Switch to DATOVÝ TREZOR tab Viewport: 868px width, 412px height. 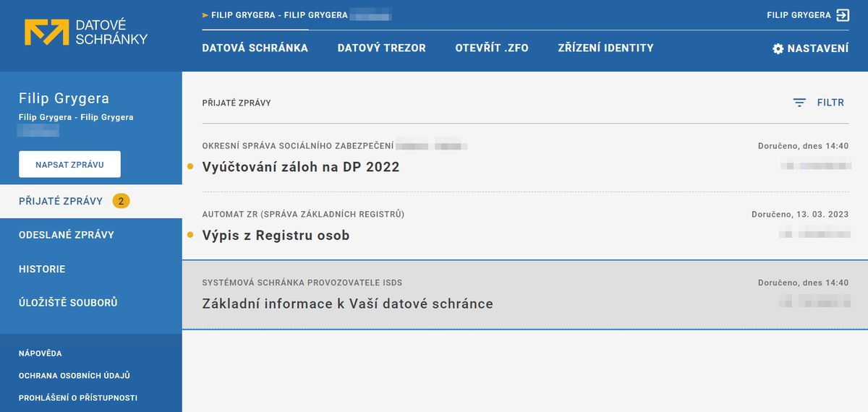pyautogui.click(x=381, y=48)
